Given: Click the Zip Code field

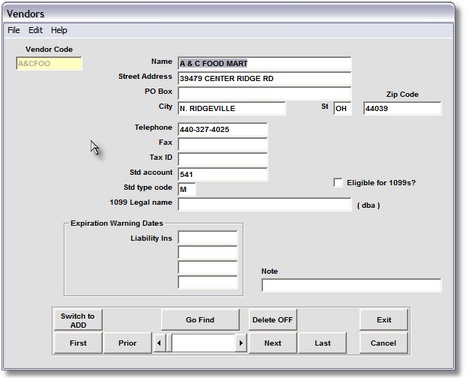Looking at the screenshot, I should click(402, 109).
